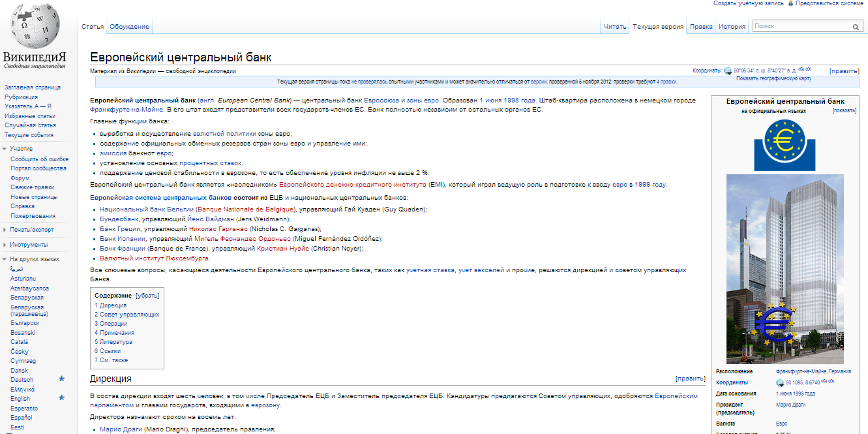The width and height of the screenshot is (868, 434).
Task: Jump to 1 Дирекция in contents
Action: pyautogui.click(x=110, y=305)
